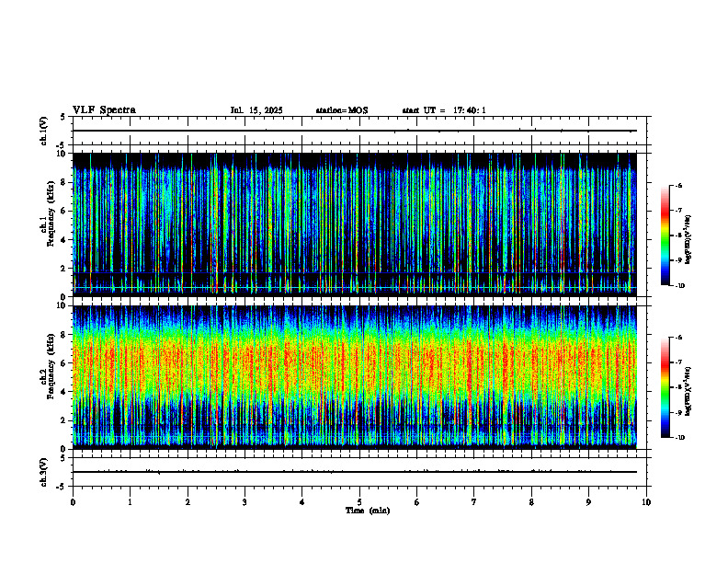Screen dimensions: 728x563
Task: Click the "ch.3(V)" waveform axis label
Action: click(44, 472)
